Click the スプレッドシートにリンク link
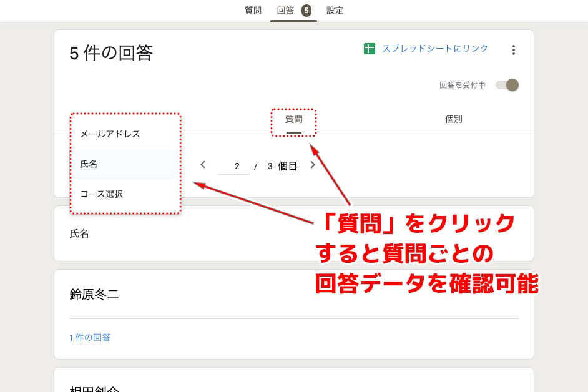 (x=434, y=49)
